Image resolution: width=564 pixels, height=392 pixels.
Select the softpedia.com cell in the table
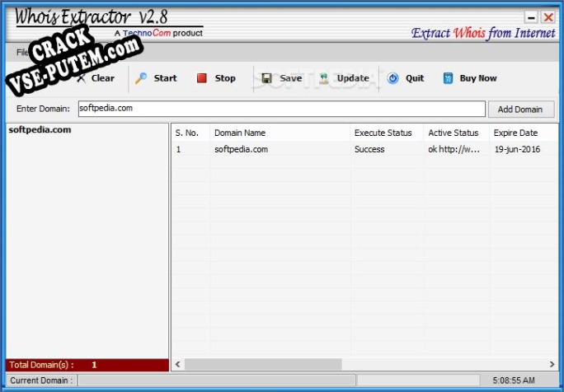click(x=241, y=149)
